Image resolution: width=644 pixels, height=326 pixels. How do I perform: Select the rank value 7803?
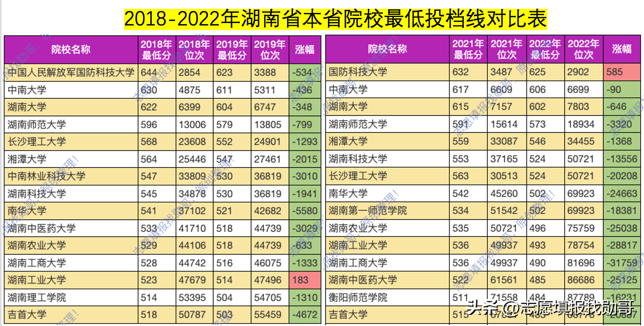[x=578, y=107]
